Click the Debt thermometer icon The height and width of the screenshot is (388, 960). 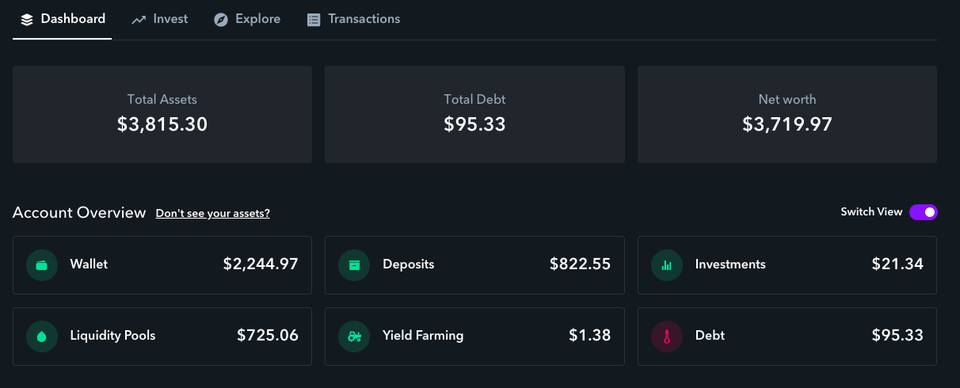click(x=667, y=336)
